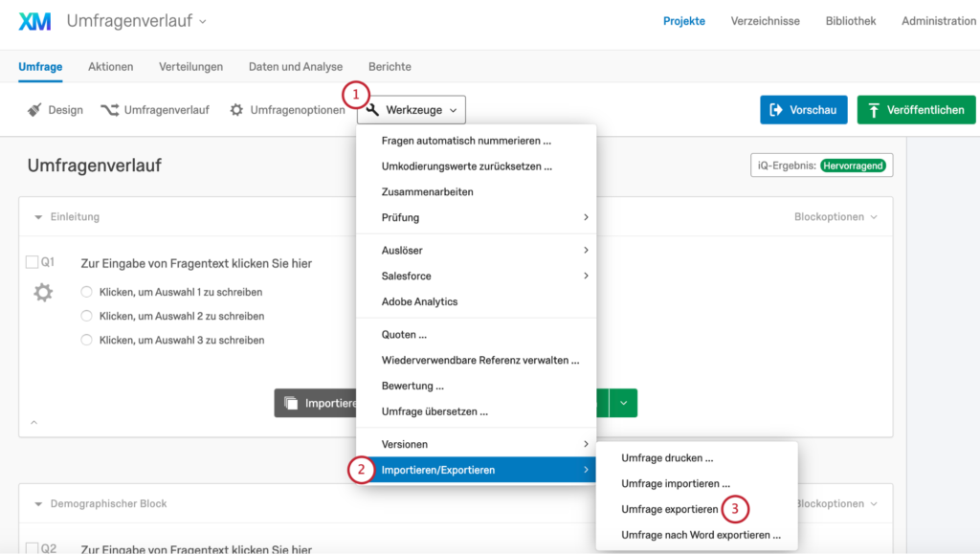Choose Umfrage exportieren from submenu

669,509
